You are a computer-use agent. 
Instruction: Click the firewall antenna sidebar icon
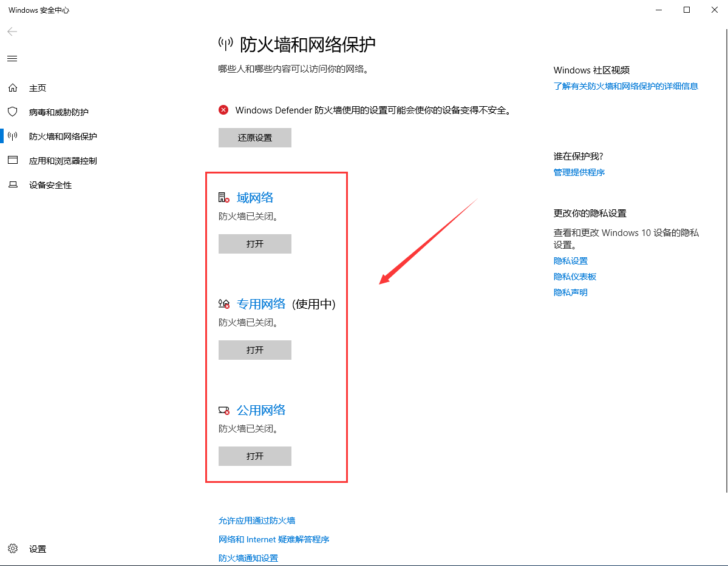pyautogui.click(x=12, y=136)
